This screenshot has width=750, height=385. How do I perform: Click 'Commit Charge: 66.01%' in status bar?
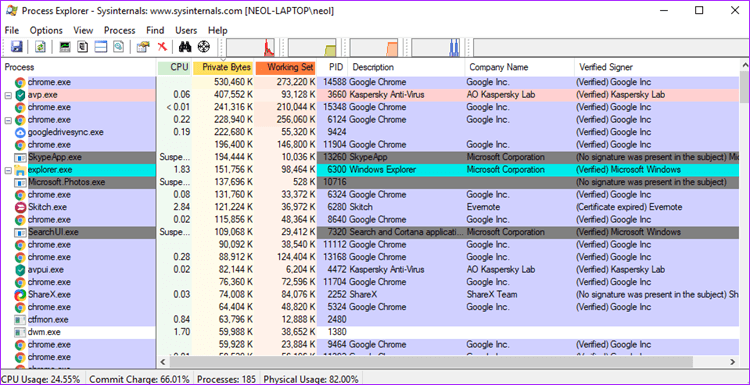pyautogui.click(x=139, y=379)
